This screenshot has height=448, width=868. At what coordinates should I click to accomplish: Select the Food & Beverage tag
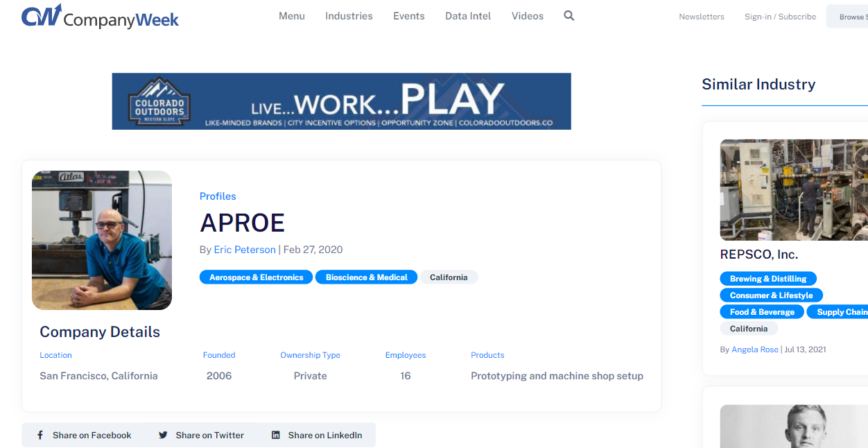(762, 312)
